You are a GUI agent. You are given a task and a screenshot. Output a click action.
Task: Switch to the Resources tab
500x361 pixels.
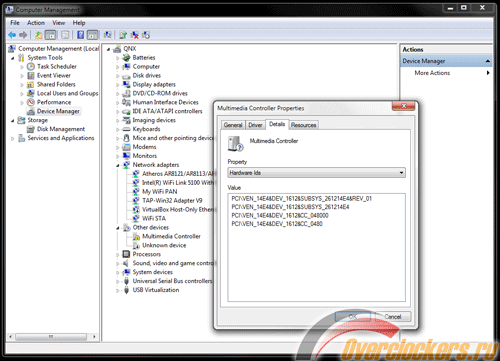click(x=303, y=125)
